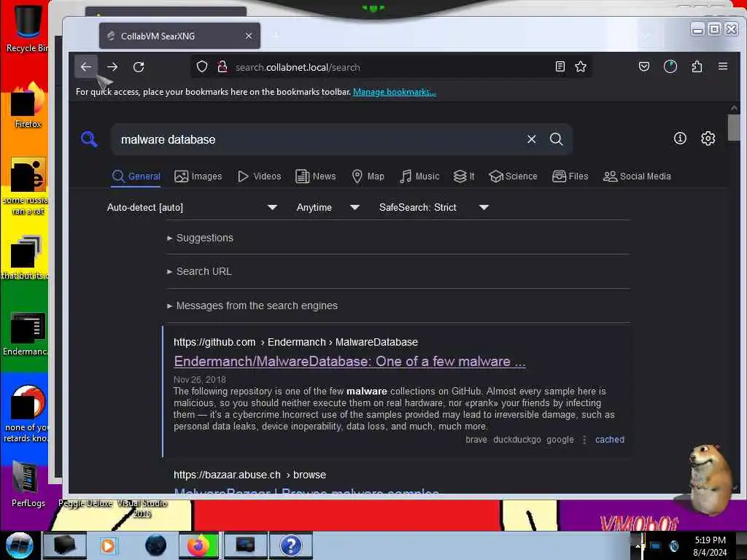Open the Pocket save icon
This screenshot has width=747, height=560.
(x=643, y=66)
